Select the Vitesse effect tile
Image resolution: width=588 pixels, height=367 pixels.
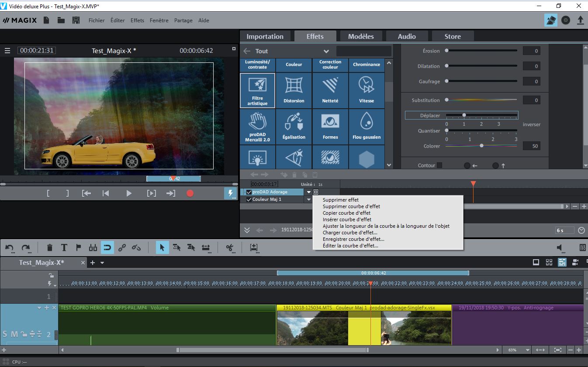(x=367, y=90)
